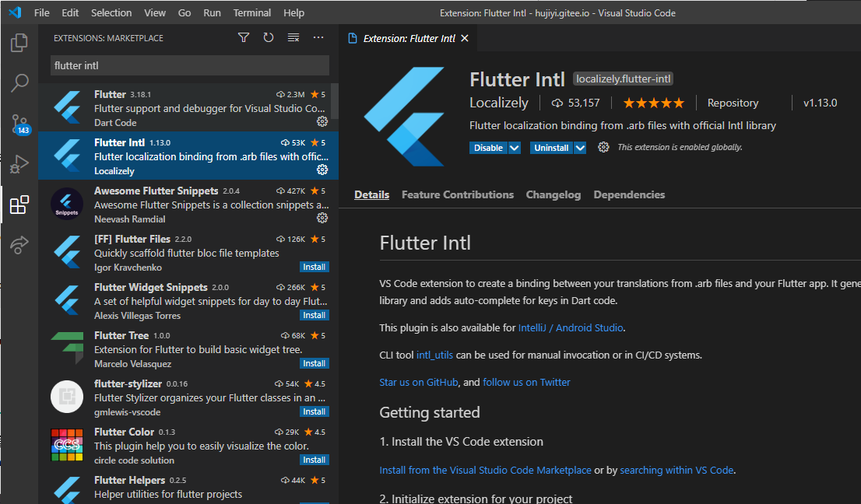Install the Flutter Color extension
This screenshot has width=861, height=504.
pyautogui.click(x=314, y=460)
